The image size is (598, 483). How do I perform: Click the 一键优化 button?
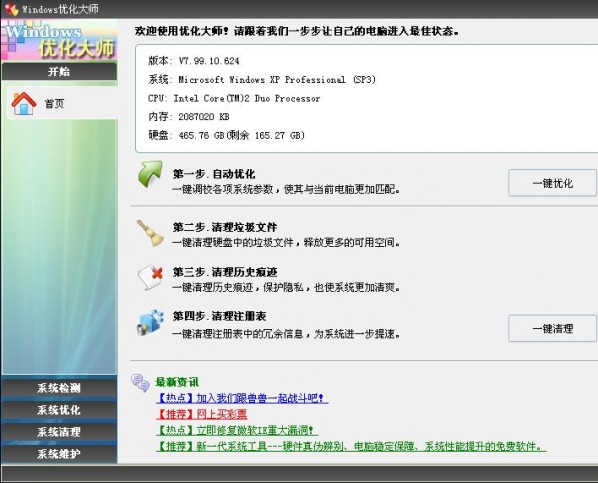(552, 183)
